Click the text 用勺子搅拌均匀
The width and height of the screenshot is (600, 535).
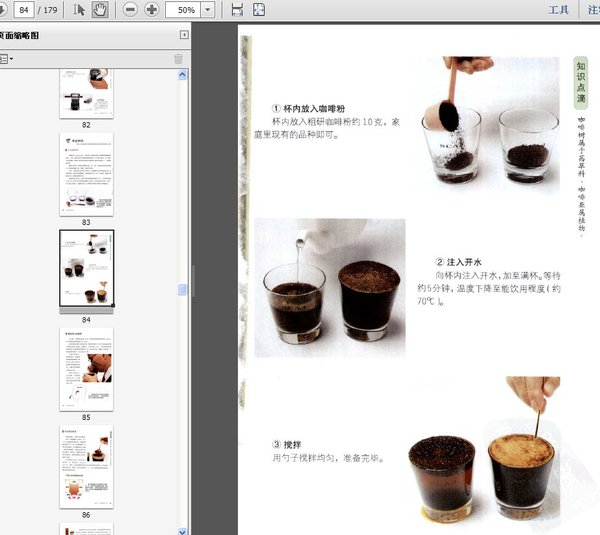coord(303,458)
